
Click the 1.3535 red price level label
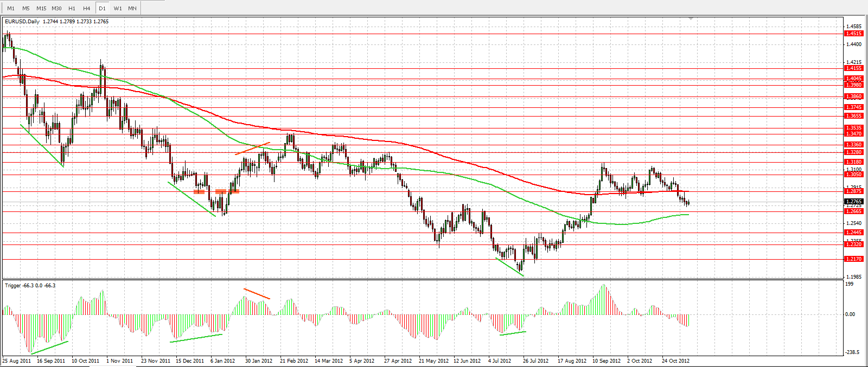pos(854,128)
